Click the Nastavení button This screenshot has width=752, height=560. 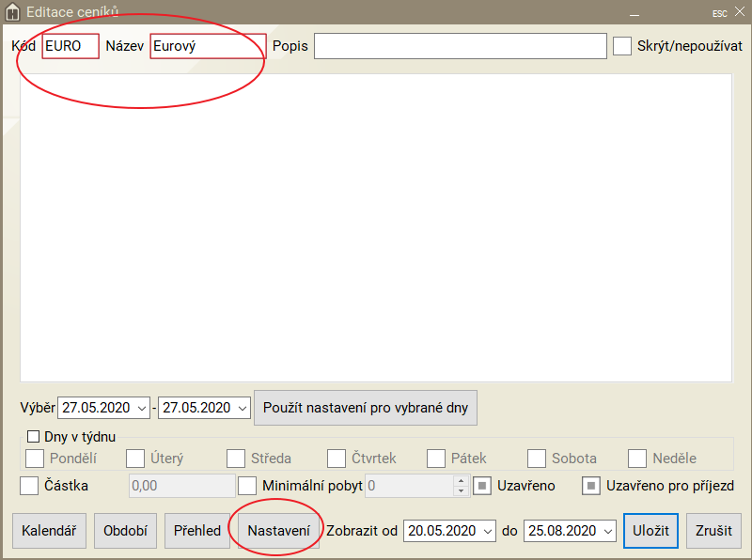click(x=278, y=531)
